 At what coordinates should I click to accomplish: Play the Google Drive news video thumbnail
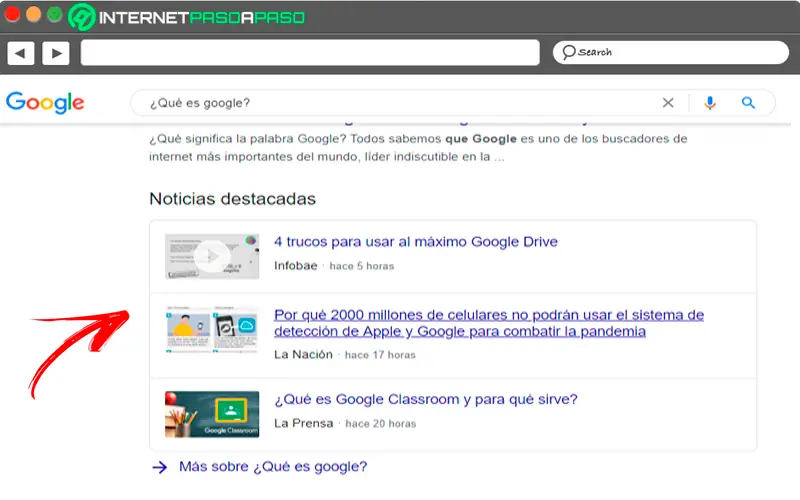[212, 257]
